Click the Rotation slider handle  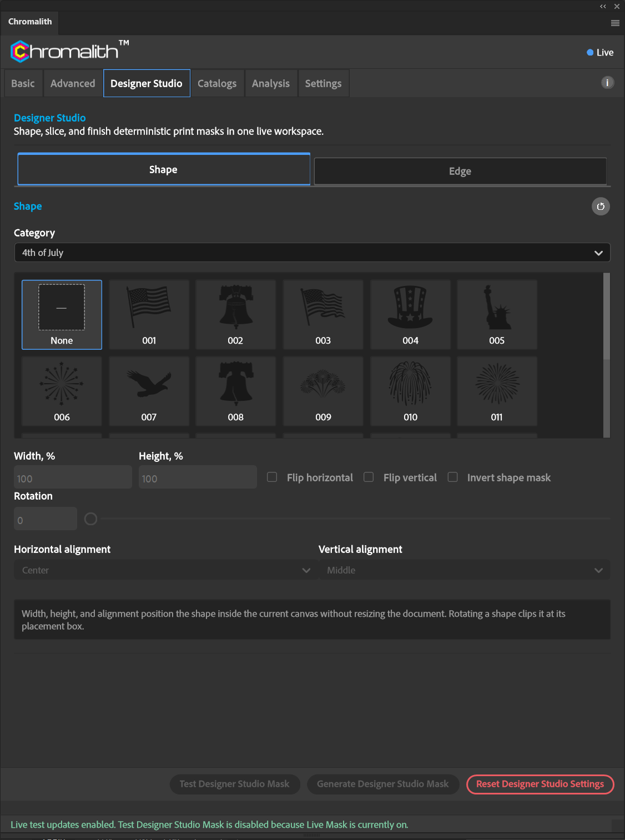(90, 519)
